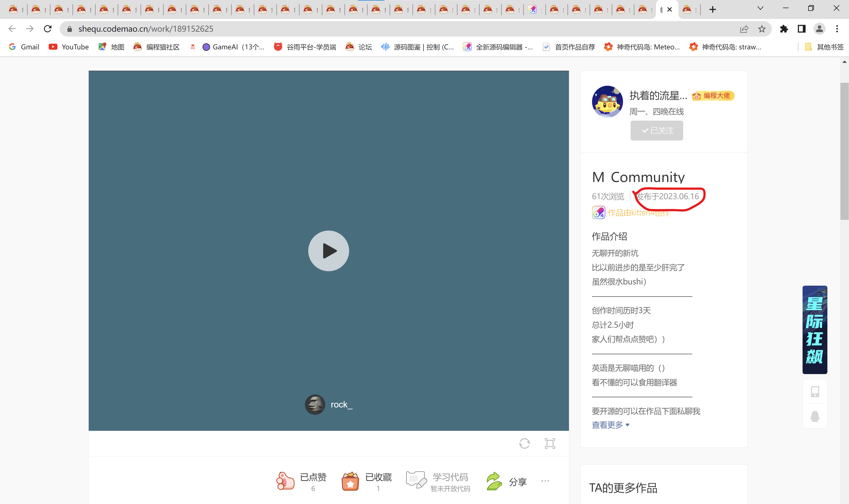Click the unlabeled red icon bookmark after 编程猫社区
Viewport: 849px width, 504px height.
tap(193, 47)
